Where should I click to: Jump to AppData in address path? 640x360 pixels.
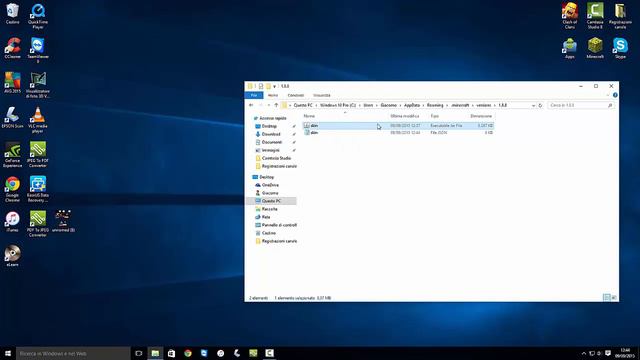point(412,105)
